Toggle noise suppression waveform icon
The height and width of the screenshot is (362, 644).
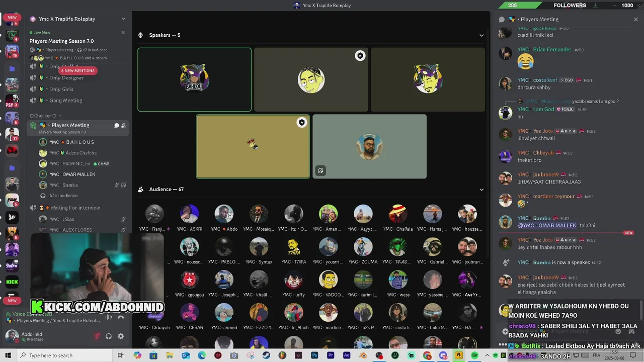(x=109, y=317)
